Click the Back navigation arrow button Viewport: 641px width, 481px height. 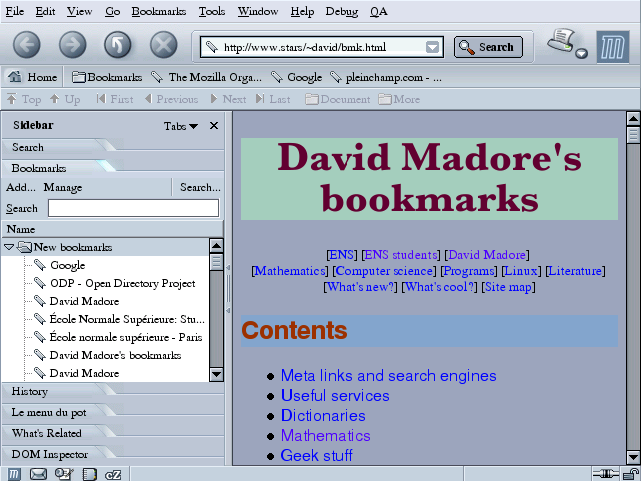pyautogui.click(x=27, y=45)
